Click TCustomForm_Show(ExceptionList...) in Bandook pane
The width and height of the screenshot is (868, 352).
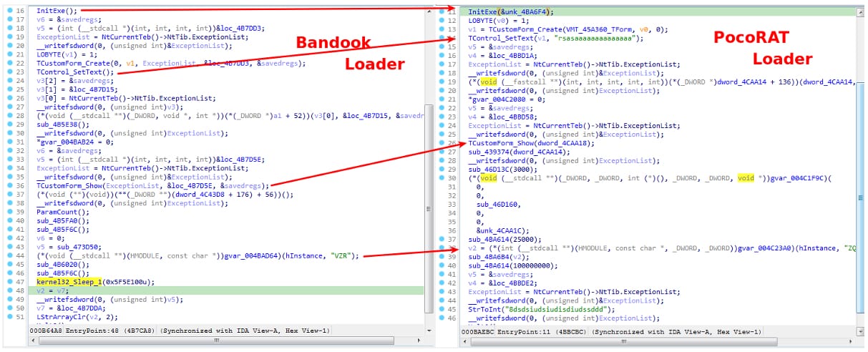click(x=152, y=186)
